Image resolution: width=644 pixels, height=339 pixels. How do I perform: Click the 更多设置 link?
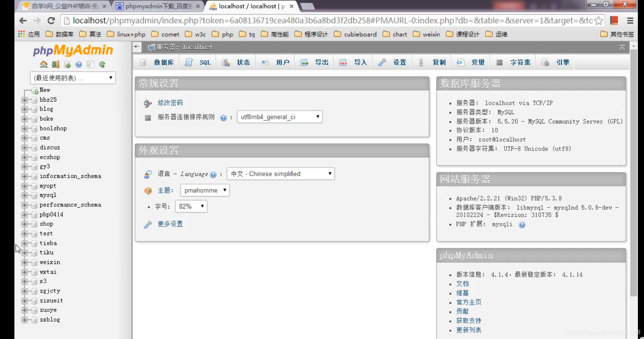click(x=170, y=224)
